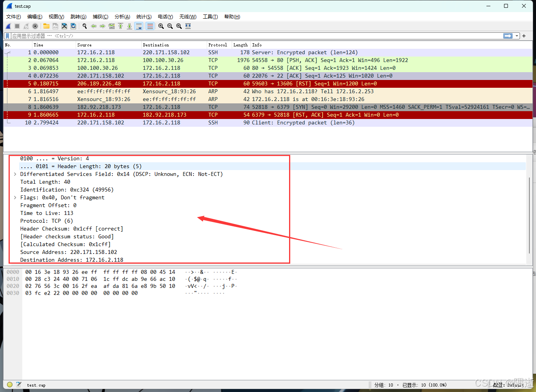536x392 pixels.
Task: Open a saved capture file
Action: click(x=46, y=26)
